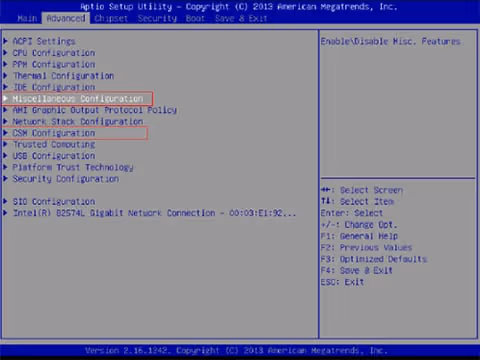Open Security Configuration submenu
Screen dimensions: 480x360
click(66, 179)
